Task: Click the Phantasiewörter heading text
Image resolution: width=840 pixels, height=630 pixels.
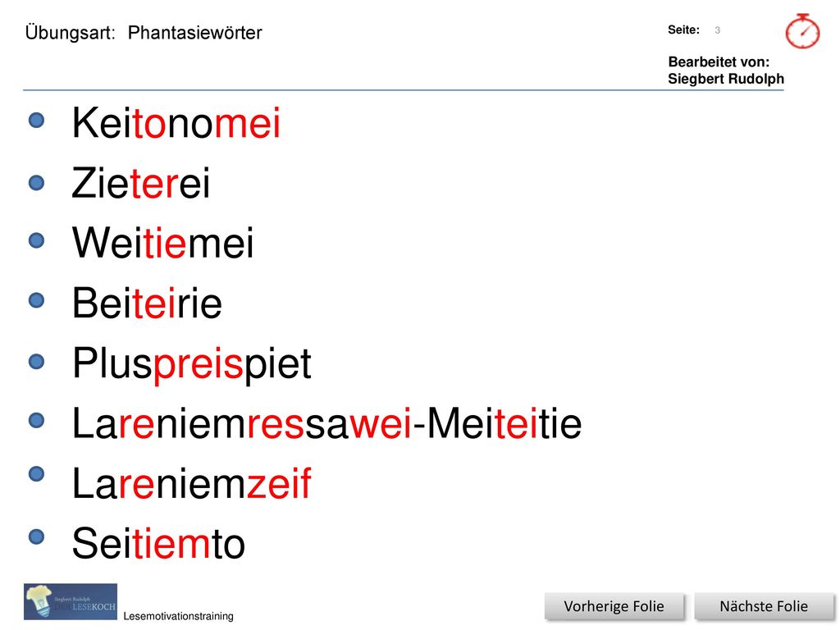Action: coord(195,33)
